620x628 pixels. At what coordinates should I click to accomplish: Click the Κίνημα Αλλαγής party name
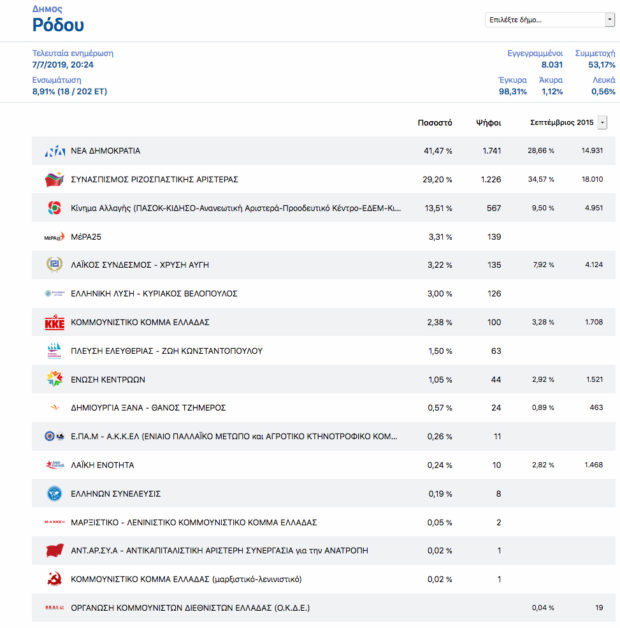pyautogui.click(x=236, y=208)
